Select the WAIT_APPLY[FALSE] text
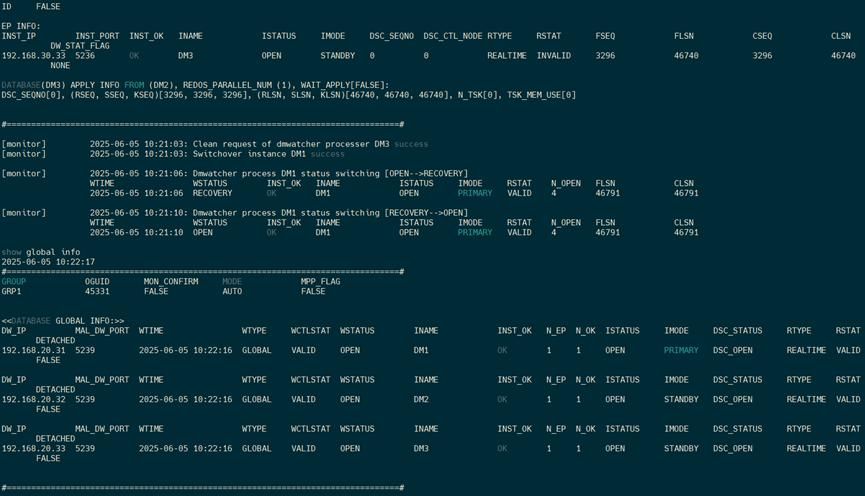This screenshot has width=865, height=496. [344, 85]
